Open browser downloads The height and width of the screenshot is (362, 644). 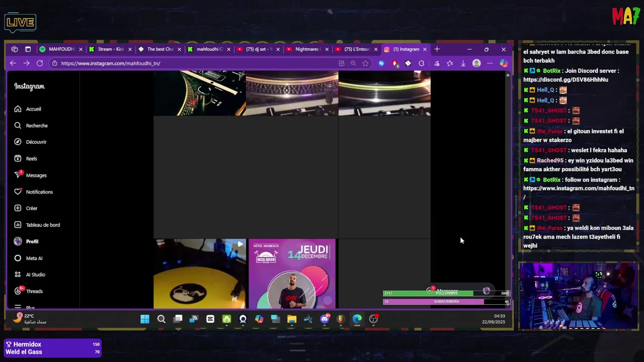click(463, 63)
